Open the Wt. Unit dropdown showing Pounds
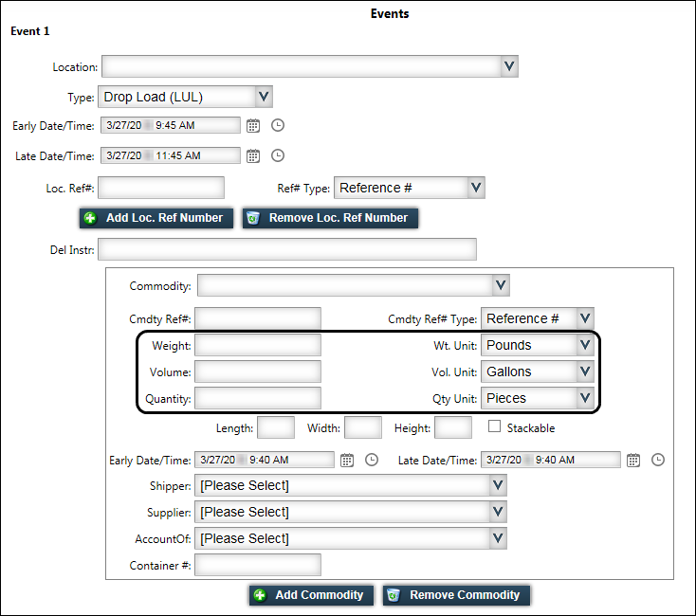696x616 pixels. point(585,346)
